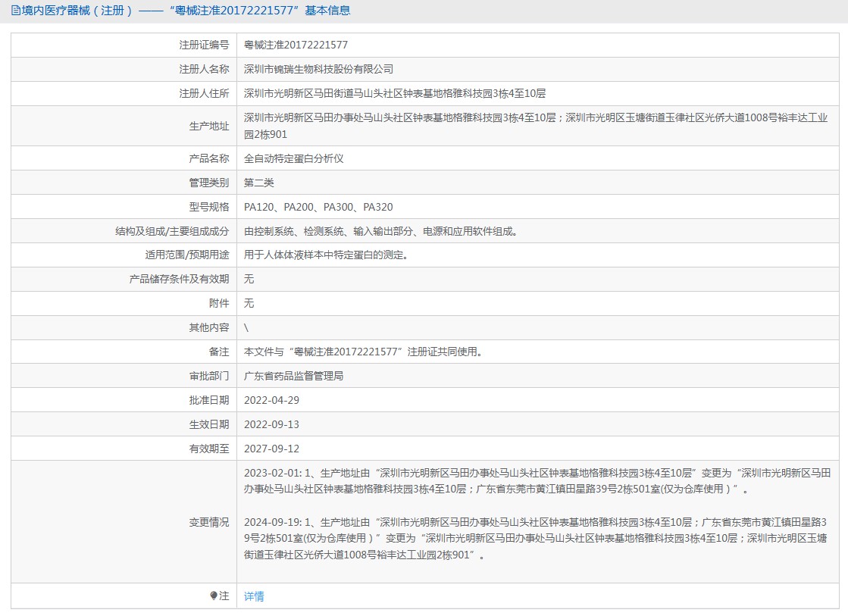Select the change entry dated 2023-02-01
This screenshot has width=848, height=616.
pos(537,481)
